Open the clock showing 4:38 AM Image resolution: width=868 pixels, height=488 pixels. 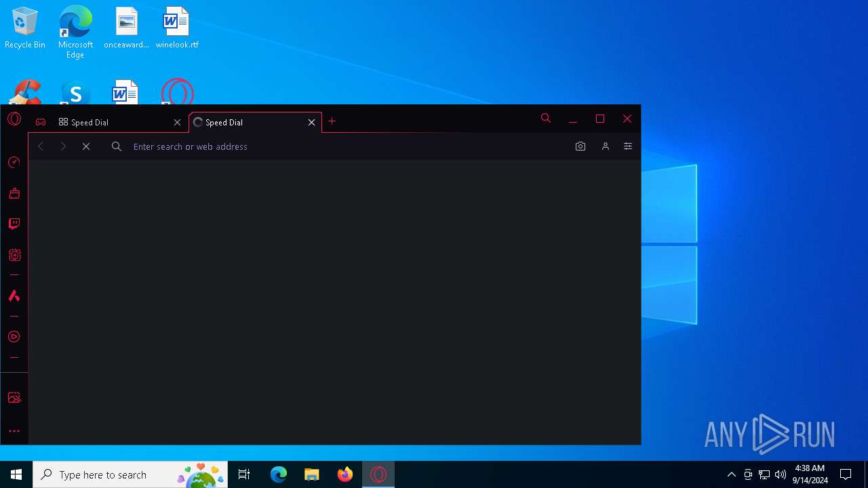click(x=810, y=474)
